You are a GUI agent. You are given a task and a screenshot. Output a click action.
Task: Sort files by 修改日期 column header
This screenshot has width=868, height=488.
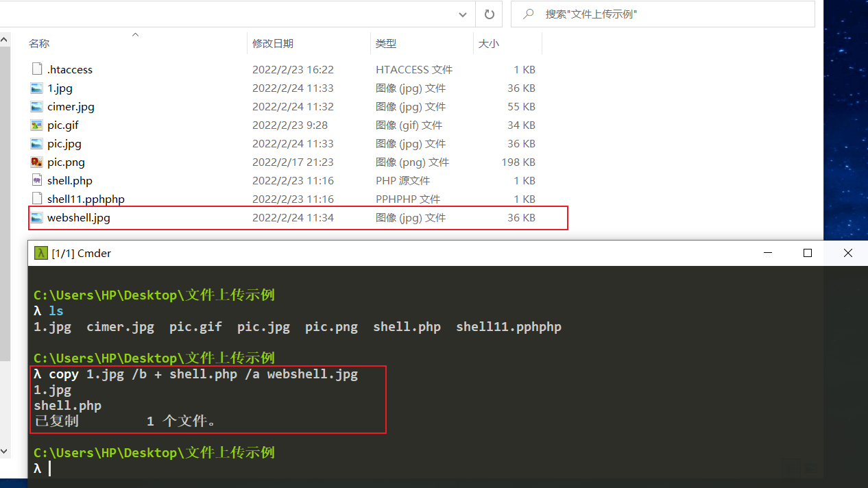(273, 43)
